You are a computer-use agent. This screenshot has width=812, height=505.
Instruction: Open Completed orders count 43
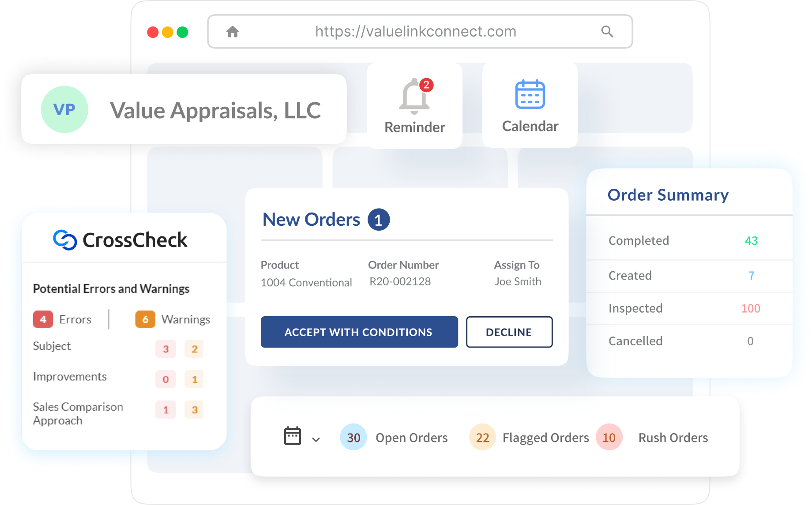[751, 241]
